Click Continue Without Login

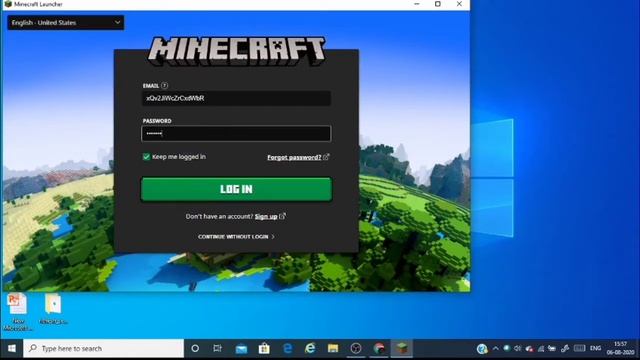tap(233, 237)
